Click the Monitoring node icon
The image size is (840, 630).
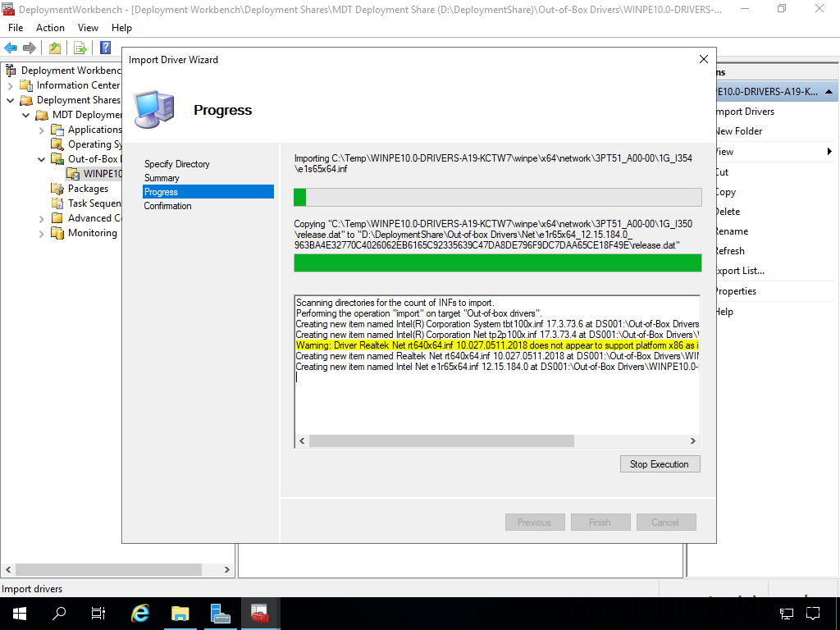(x=57, y=232)
